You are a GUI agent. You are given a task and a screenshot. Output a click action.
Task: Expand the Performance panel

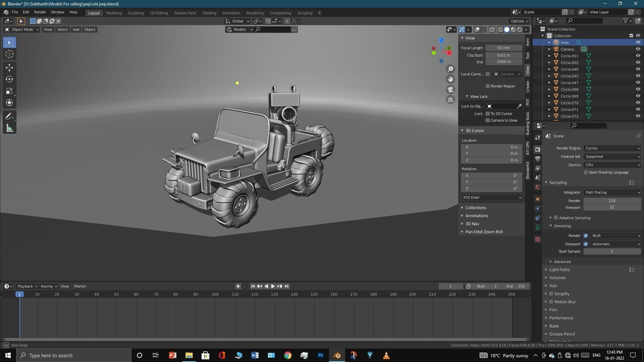[x=561, y=318]
